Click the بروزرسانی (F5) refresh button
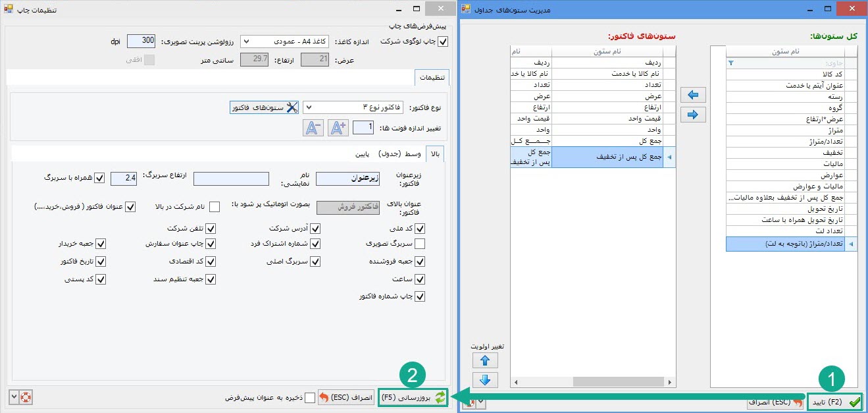Image resolution: width=868 pixels, height=413 pixels. coord(413,397)
